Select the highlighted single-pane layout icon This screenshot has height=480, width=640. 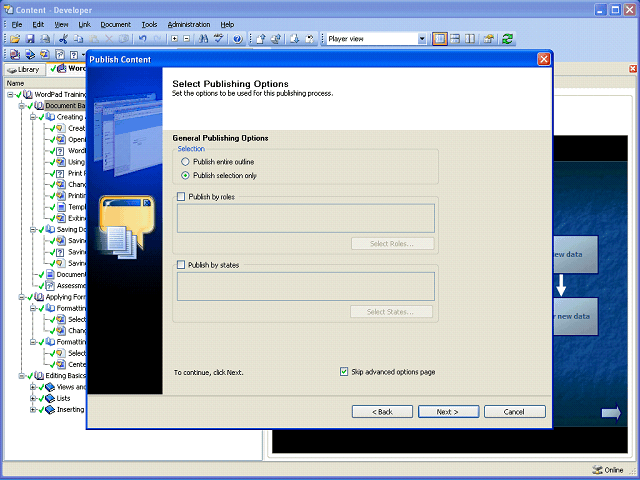440,39
